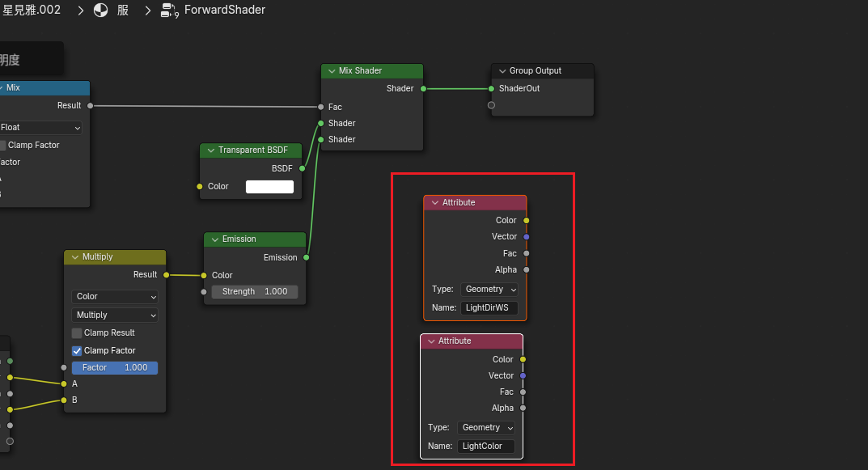This screenshot has height=470, width=868.
Task: Click the Factor slider in Multiply node
Action: tap(114, 367)
